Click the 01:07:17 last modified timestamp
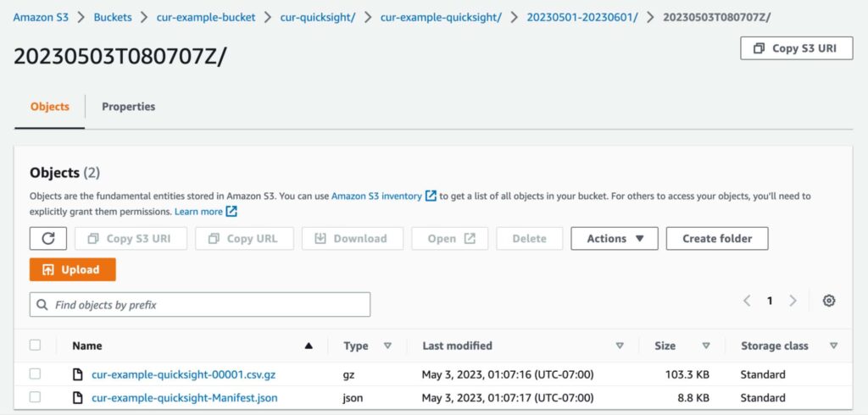Viewport: 868px width, 415px height. 508,398
